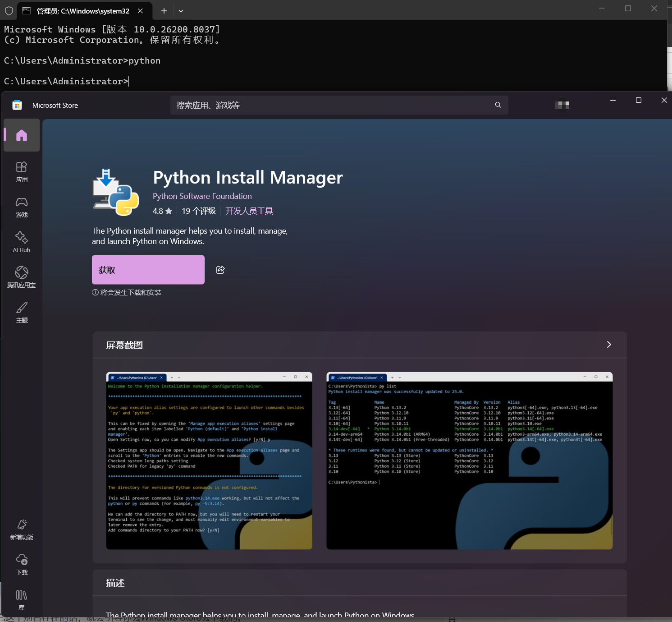Screen dimensions: 672x622
Task: Click the Microsoft Corporation copyright line in terminal
Action: [112, 40]
